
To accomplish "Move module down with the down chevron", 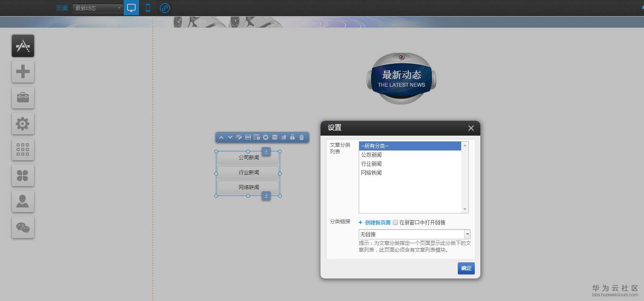I will [x=230, y=137].
